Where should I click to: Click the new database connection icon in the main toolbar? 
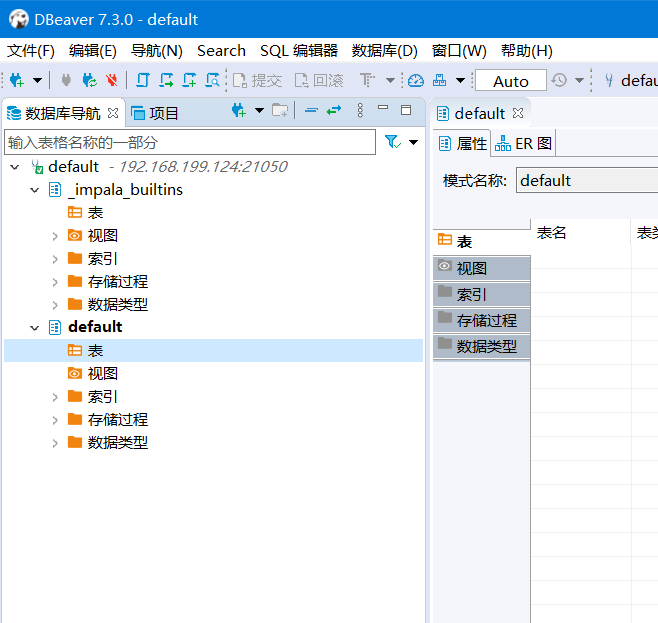(x=17, y=80)
